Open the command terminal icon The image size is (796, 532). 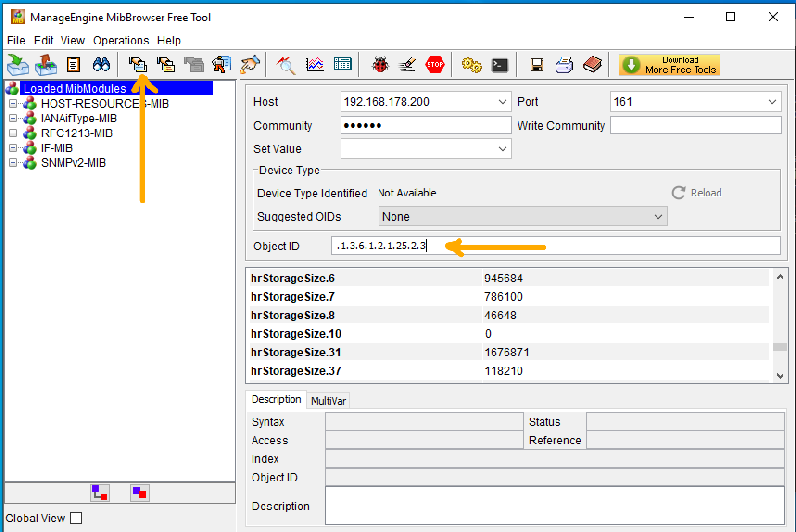[x=500, y=65]
